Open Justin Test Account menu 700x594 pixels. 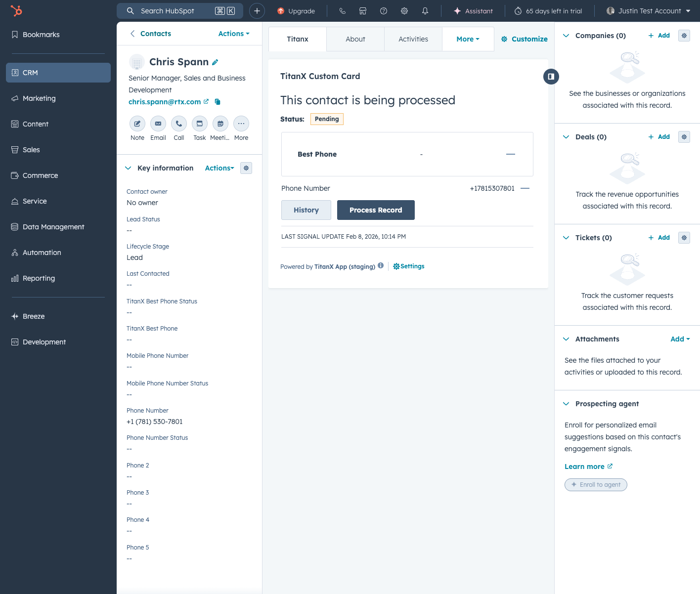[649, 11]
